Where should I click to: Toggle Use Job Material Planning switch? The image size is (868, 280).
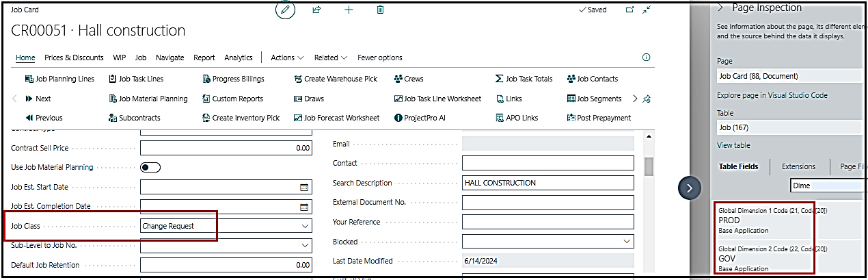point(150,167)
